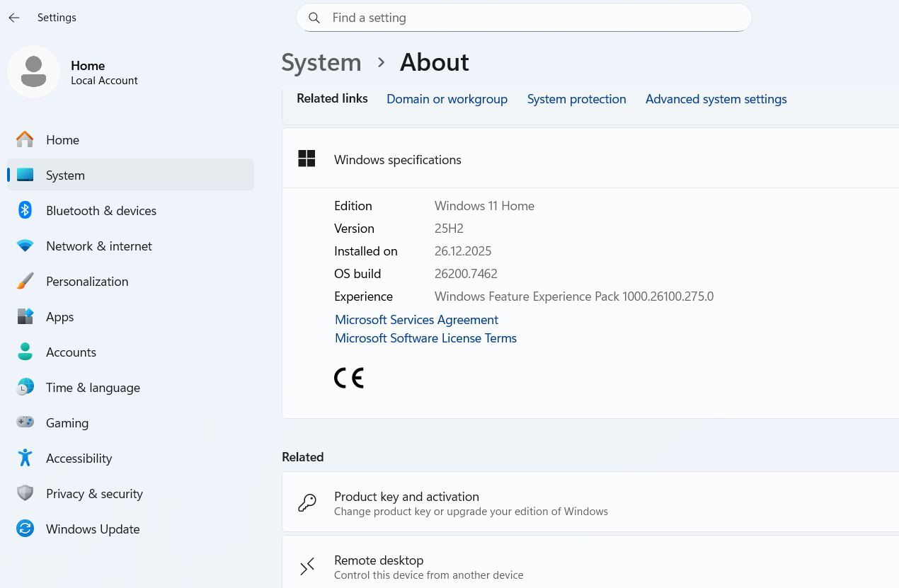Click the Gaming controller icon
Viewport: 899px width, 588px height.
click(x=25, y=422)
